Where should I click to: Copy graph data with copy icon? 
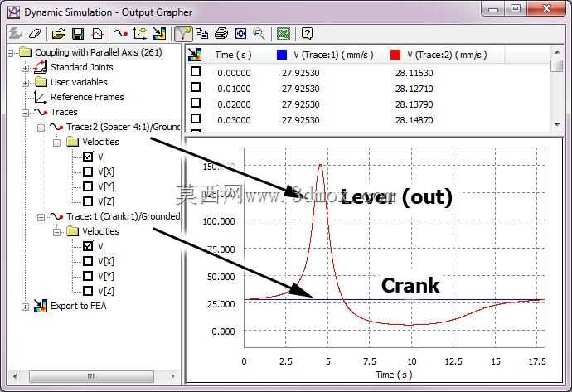click(201, 34)
